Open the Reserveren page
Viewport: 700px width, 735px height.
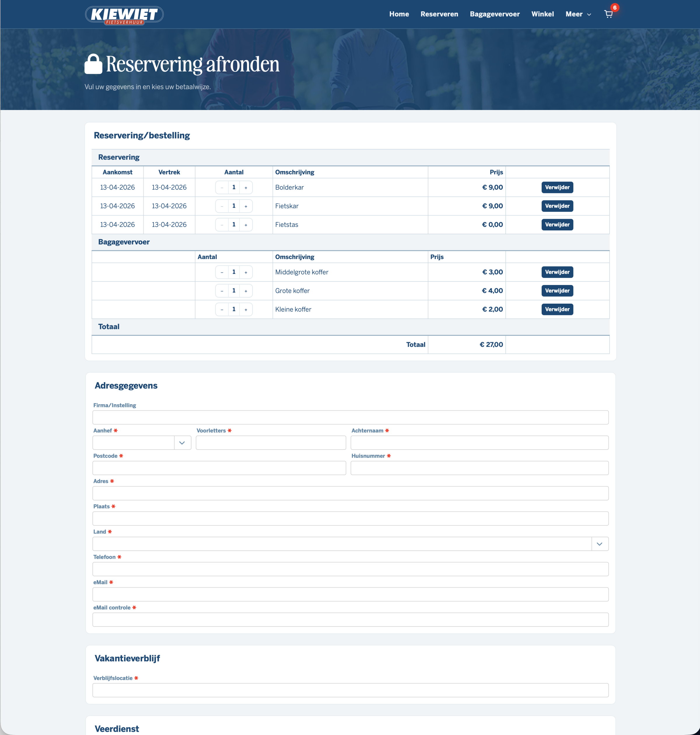click(x=439, y=14)
